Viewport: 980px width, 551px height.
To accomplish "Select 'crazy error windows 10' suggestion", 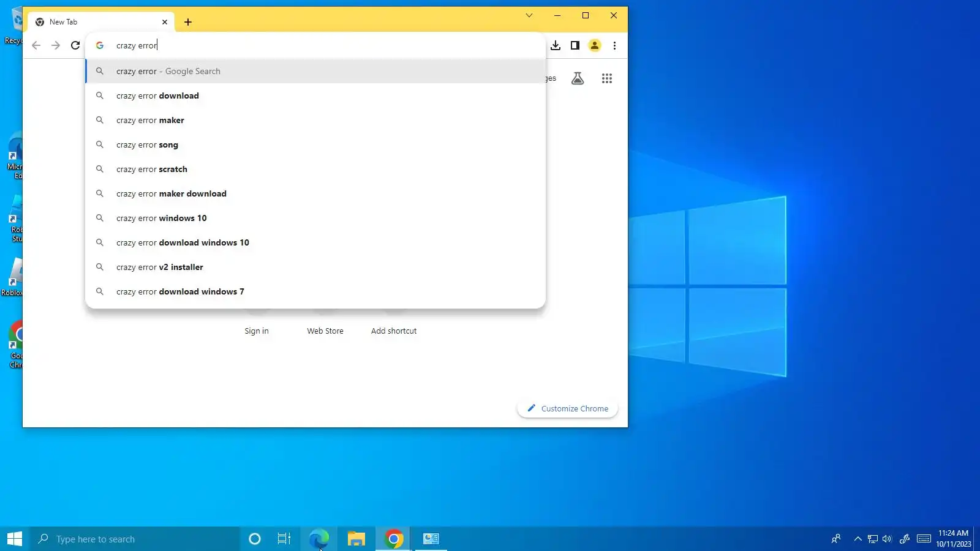I will pos(315,218).
